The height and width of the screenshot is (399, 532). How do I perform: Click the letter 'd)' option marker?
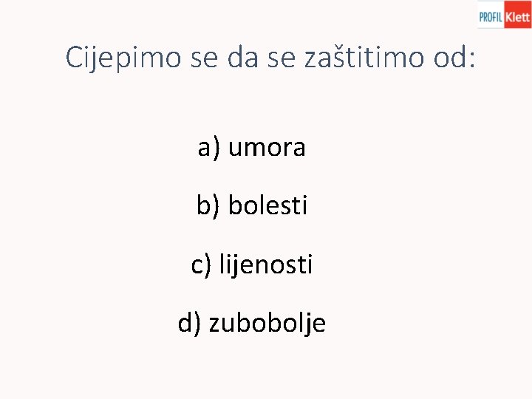189,324
